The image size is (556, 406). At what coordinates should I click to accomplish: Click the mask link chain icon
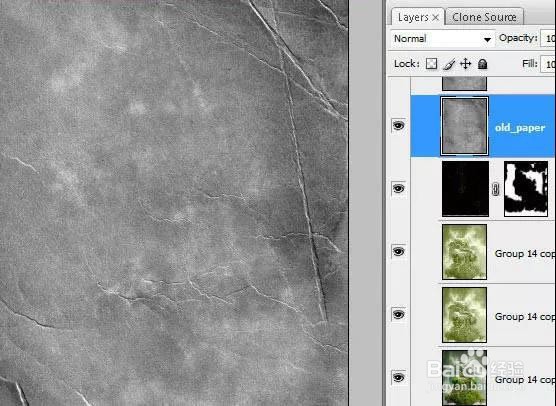click(x=496, y=189)
